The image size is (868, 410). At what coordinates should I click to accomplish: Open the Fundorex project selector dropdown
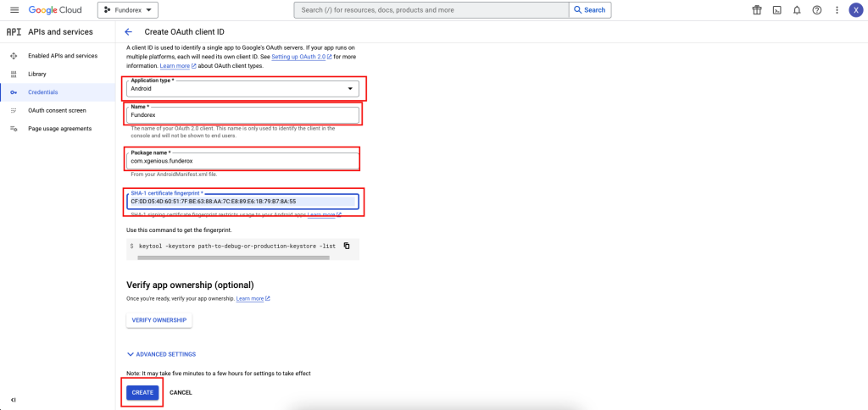(128, 10)
